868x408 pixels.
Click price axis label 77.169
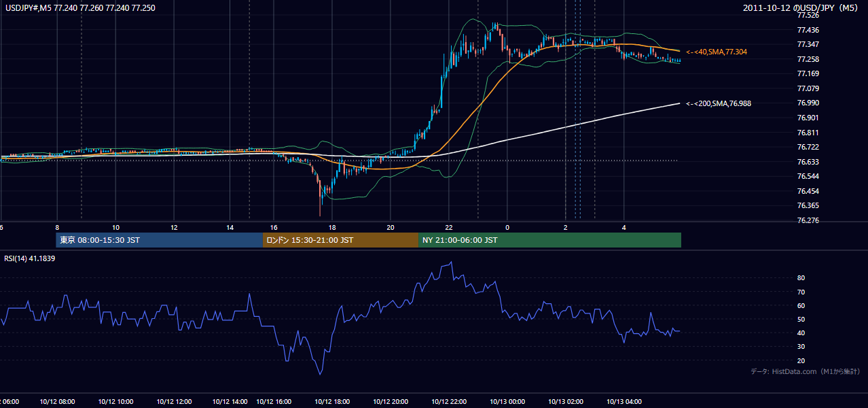808,73
